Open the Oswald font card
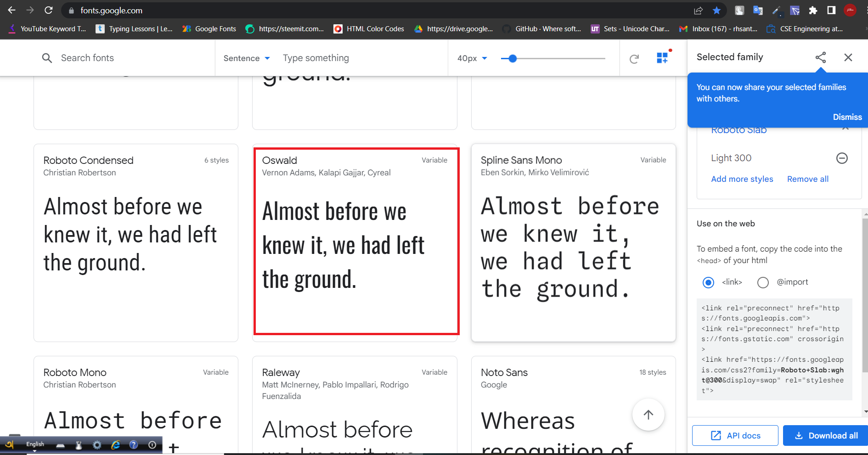This screenshot has width=868, height=455. (x=355, y=243)
